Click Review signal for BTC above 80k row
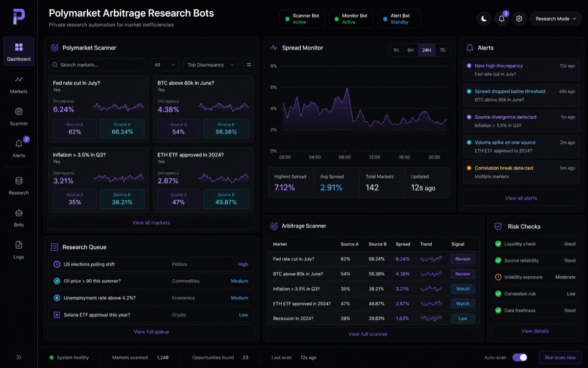 463,274
